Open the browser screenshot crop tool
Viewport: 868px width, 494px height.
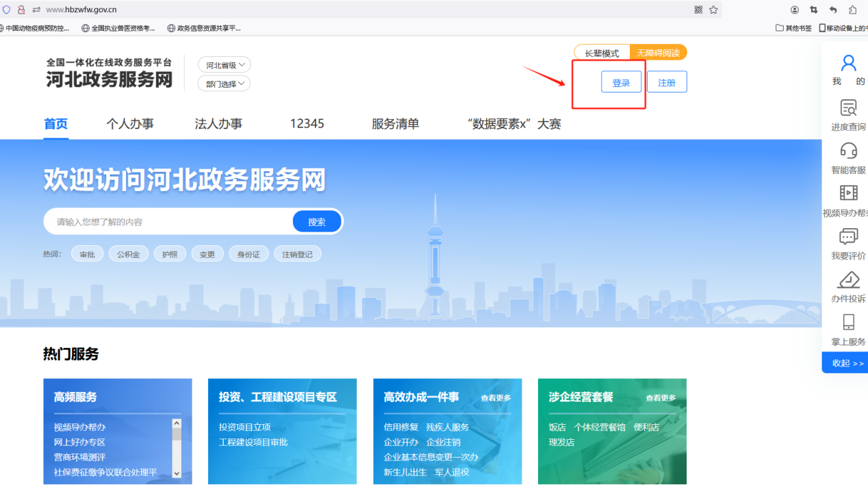click(814, 10)
